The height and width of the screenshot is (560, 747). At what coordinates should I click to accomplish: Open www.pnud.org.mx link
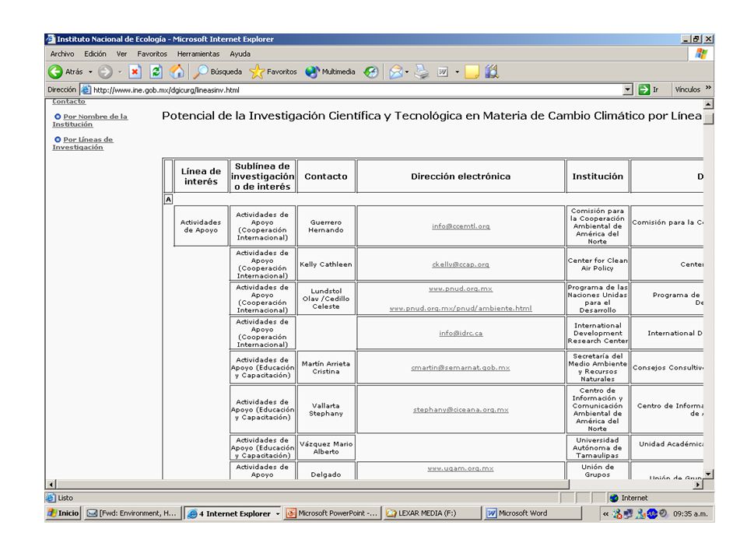coord(461,289)
